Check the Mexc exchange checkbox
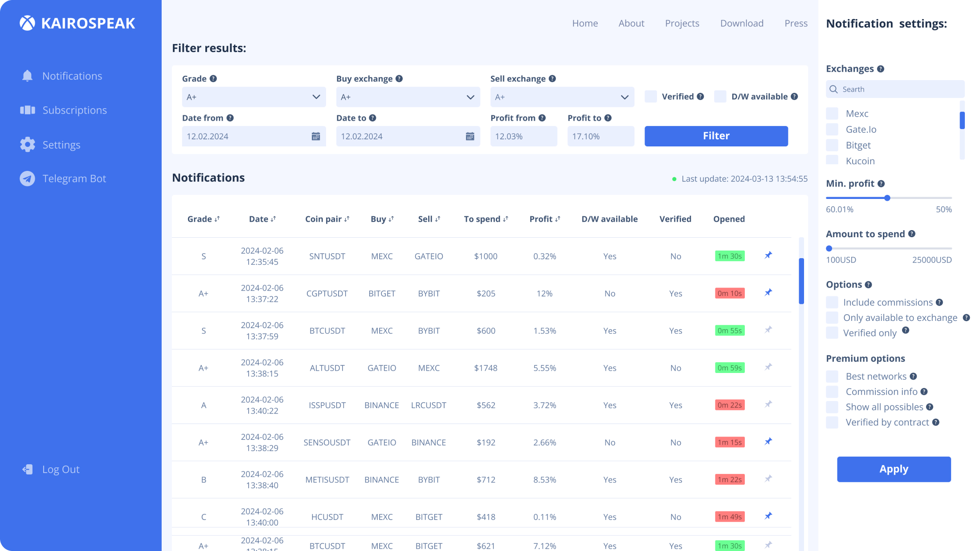The width and height of the screenshot is (980, 551). click(x=832, y=113)
